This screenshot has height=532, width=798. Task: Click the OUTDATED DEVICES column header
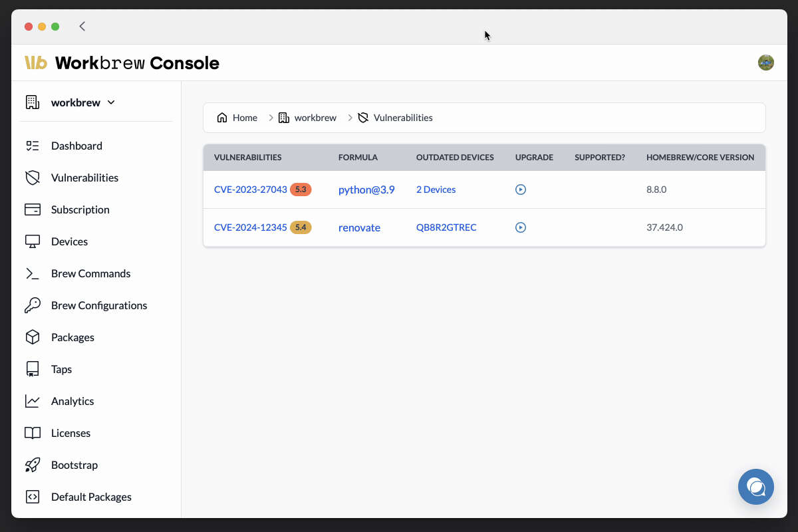[455, 158]
